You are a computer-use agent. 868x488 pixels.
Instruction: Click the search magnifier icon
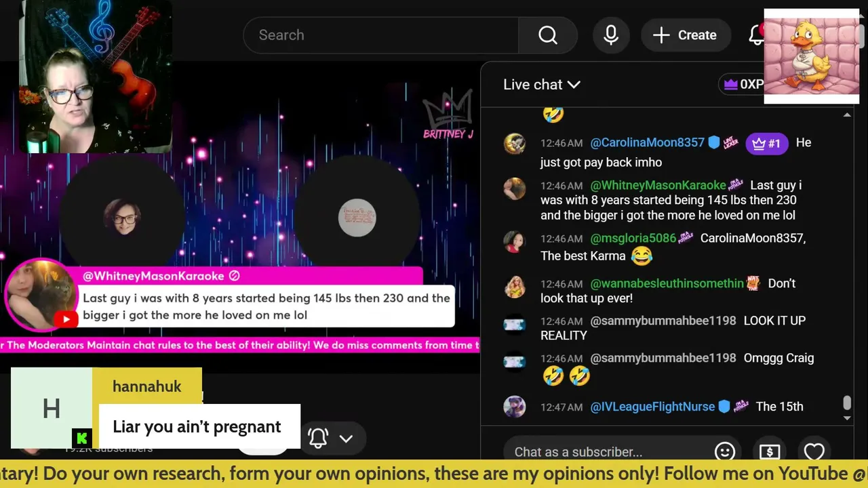click(548, 35)
